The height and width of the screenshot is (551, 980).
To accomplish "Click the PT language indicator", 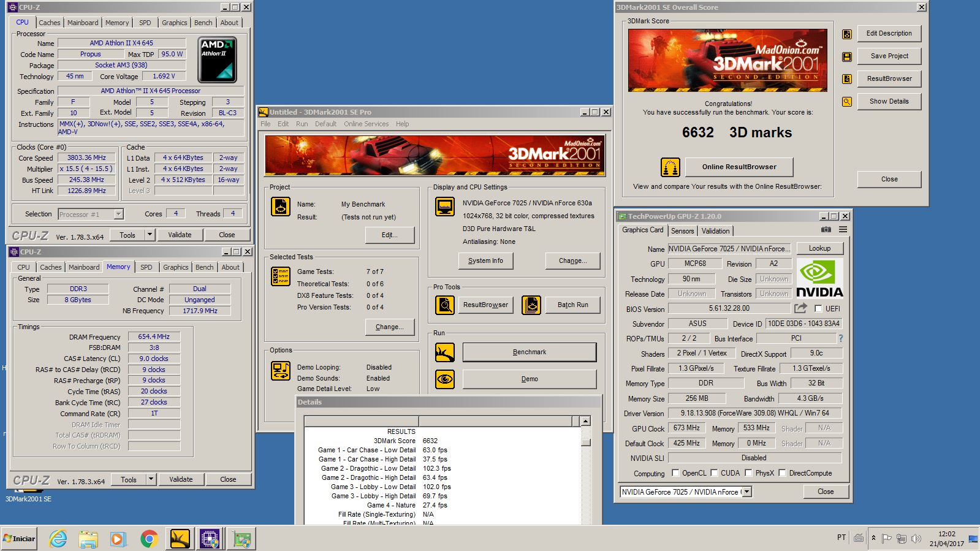I will (x=841, y=538).
